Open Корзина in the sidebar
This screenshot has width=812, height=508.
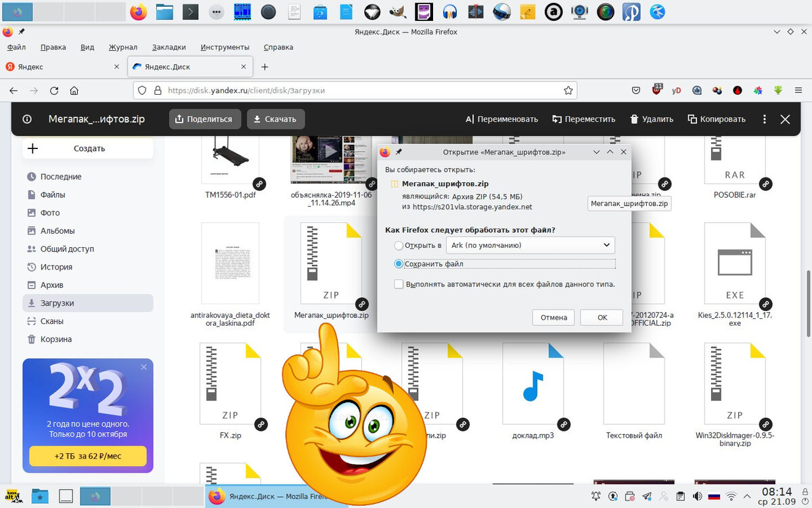click(88, 339)
